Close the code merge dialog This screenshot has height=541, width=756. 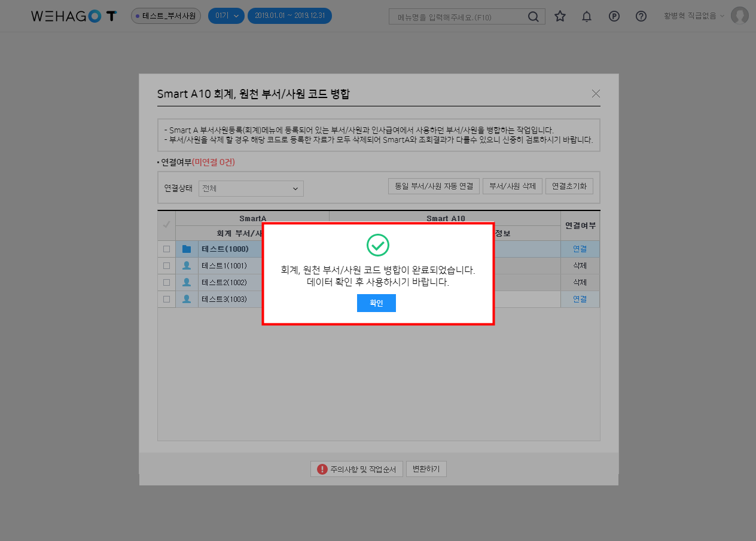595,93
